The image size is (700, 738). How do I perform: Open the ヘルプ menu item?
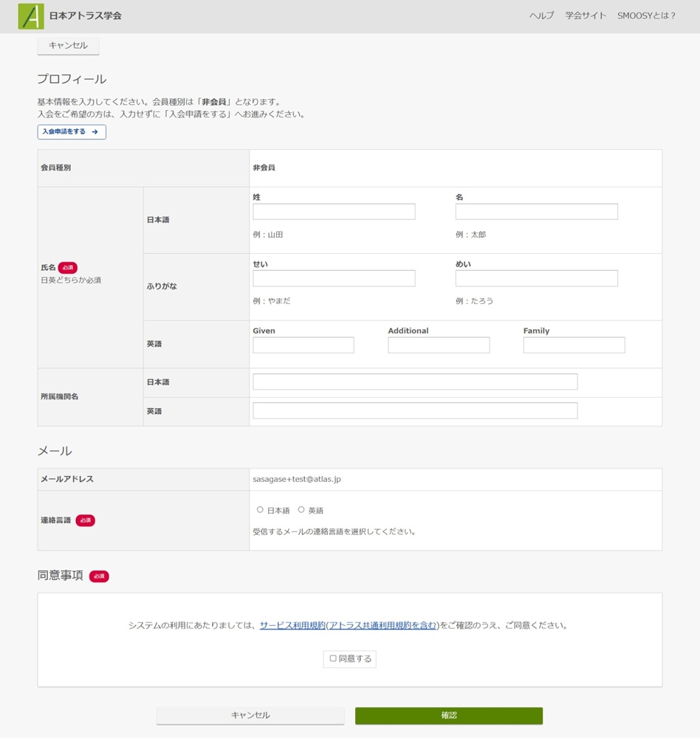[541, 15]
